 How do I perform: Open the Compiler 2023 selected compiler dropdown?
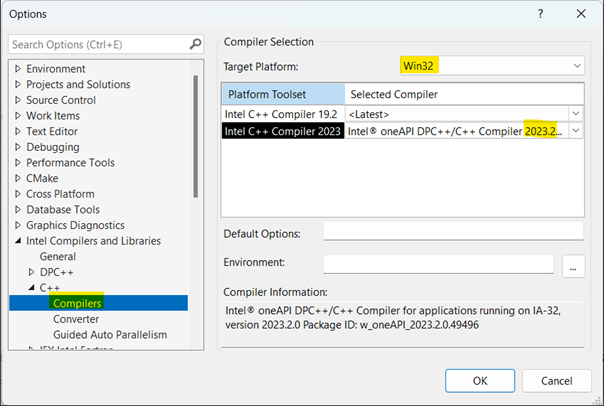[575, 131]
